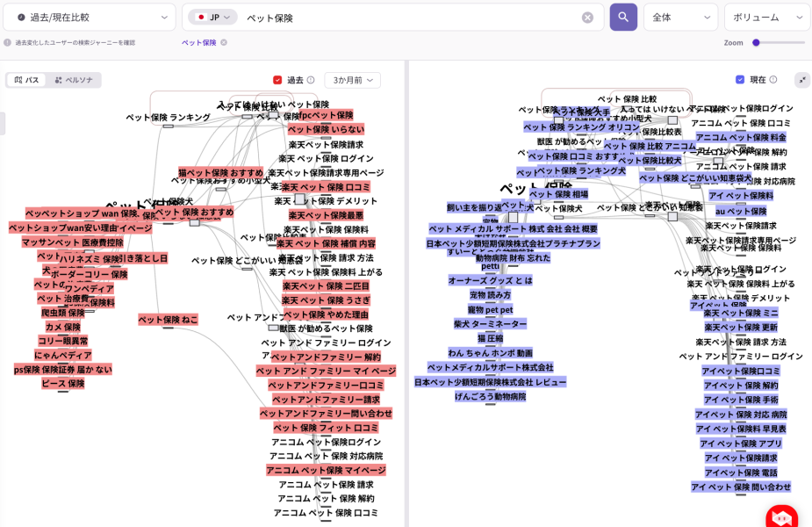Remove the ペット保険 keyword tag
The width and height of the screenshot is (812, 527).
[224, 42]
